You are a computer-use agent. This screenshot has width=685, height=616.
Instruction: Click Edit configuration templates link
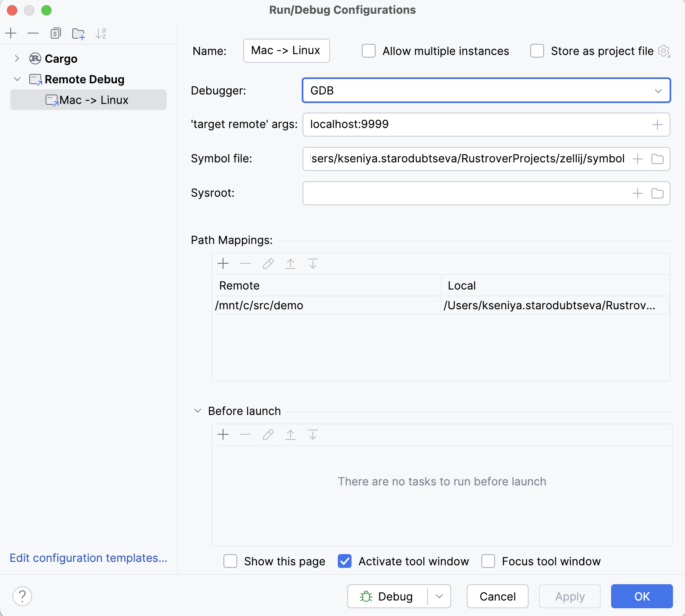[88, 558]
